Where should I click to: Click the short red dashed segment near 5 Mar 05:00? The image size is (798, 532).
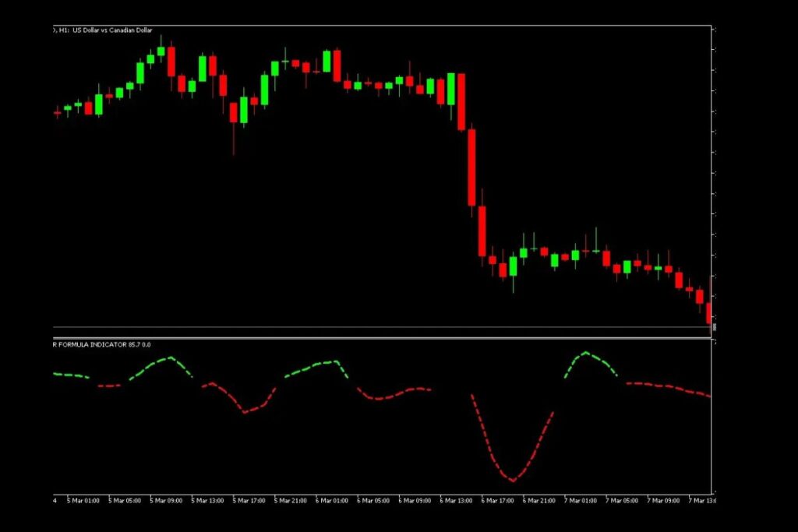click(109, 386)
